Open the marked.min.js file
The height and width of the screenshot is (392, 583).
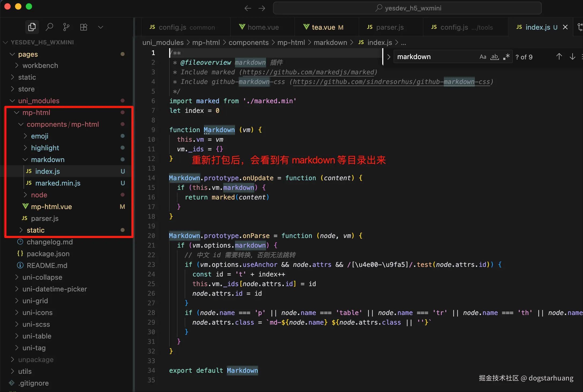[58, 183]
